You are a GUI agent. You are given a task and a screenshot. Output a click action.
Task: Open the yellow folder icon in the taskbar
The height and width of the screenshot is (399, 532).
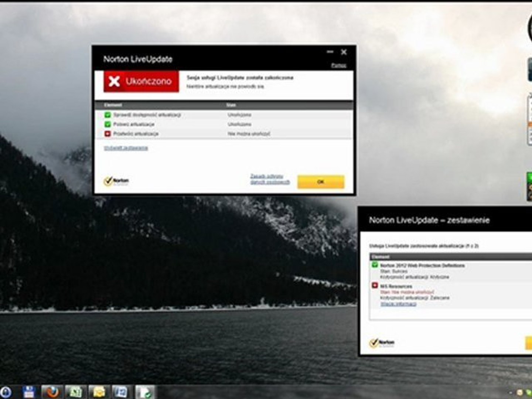(x=99, y=392)
